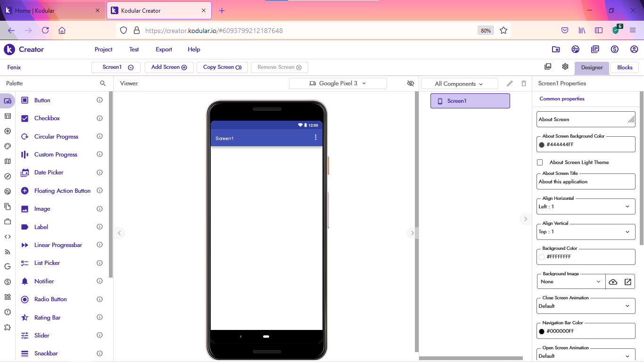Toggle hidden components visibility eye icon
The width and height of the screenshot is (644, 362).
411,83
